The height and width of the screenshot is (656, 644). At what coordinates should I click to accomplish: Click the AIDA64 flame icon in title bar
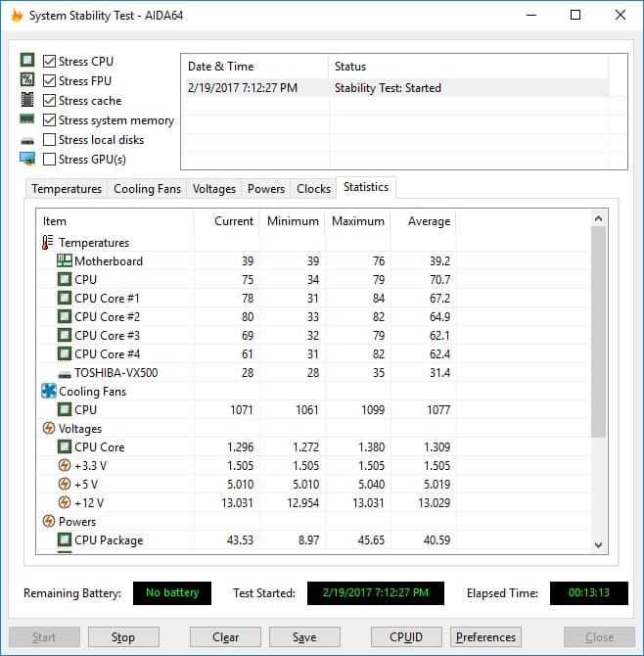pyautogui.click(x=17, y=16)
